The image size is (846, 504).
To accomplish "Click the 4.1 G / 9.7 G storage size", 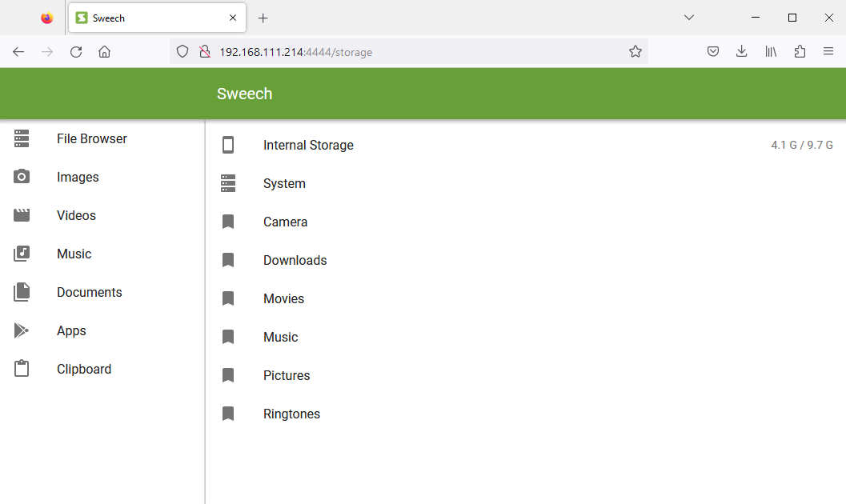I will [x=802, y=145].
